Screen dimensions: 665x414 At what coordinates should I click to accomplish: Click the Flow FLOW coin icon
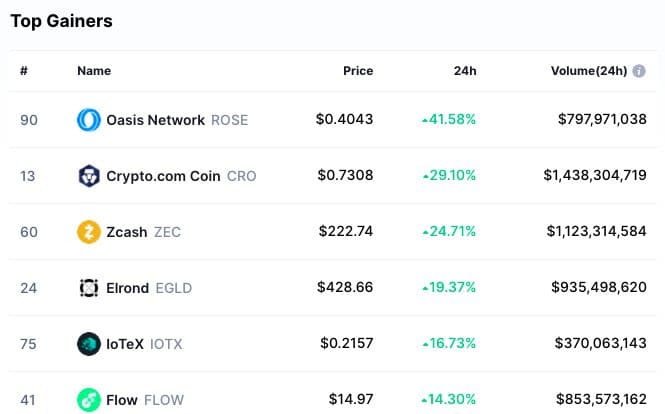point(89,400)
